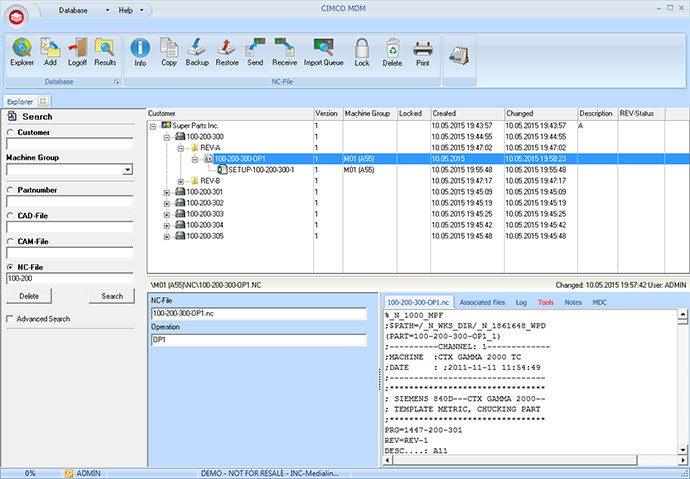
Task: Click the 100-200-305 part icon
Action: click(180, 236)
